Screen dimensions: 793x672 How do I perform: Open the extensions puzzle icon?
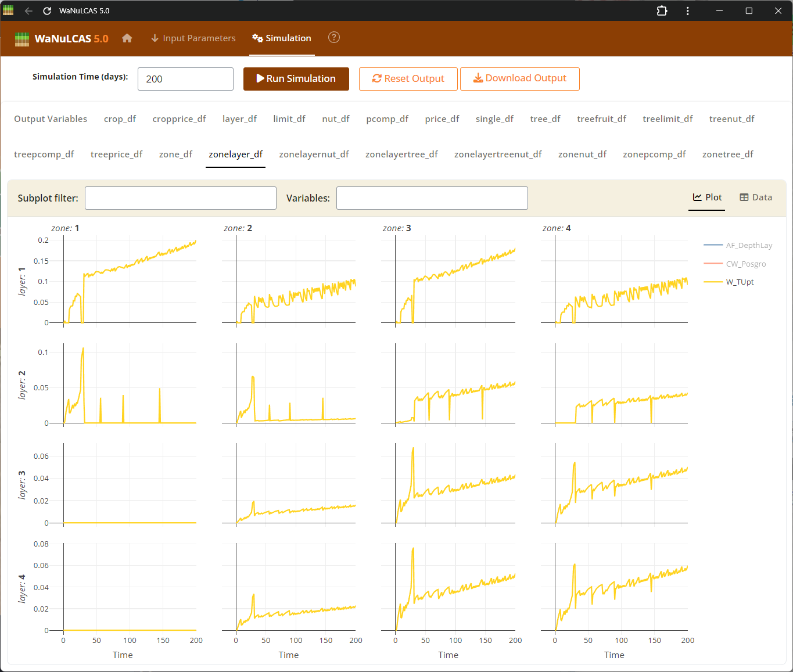662,11
